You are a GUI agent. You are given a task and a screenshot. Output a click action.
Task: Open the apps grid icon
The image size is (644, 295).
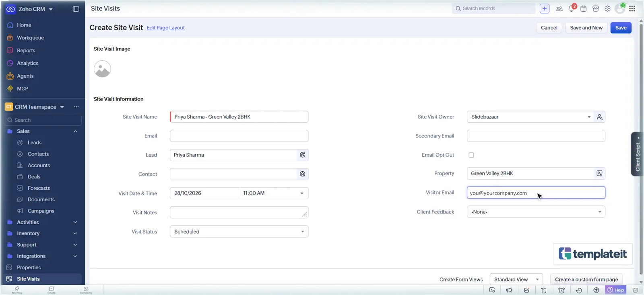pos(632,8)
